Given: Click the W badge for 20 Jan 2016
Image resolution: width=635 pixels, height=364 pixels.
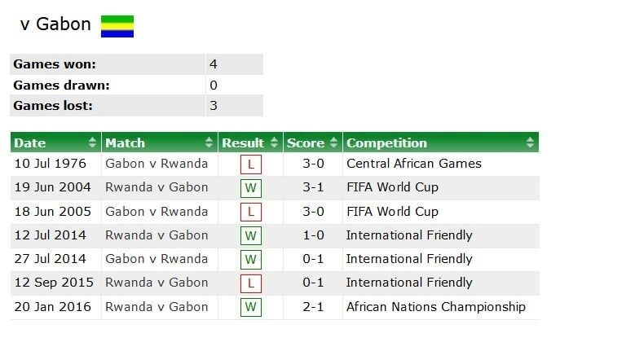Looking at the screenshot, I should coord(251,308).
